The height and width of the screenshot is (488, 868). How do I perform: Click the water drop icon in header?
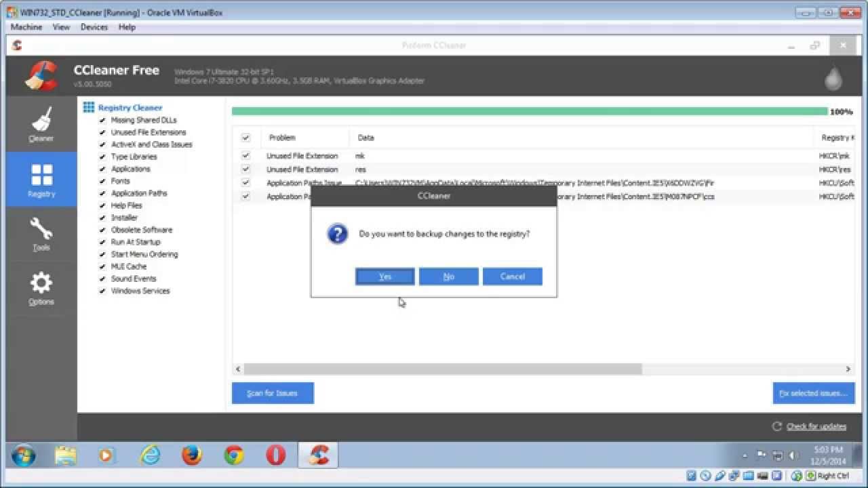[833, 79]
